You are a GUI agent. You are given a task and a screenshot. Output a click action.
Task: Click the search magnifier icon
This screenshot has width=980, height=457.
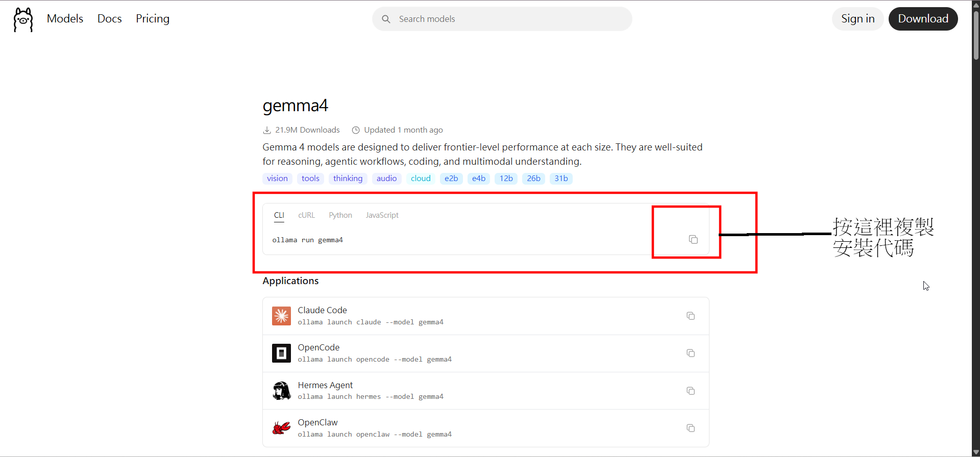386,19
